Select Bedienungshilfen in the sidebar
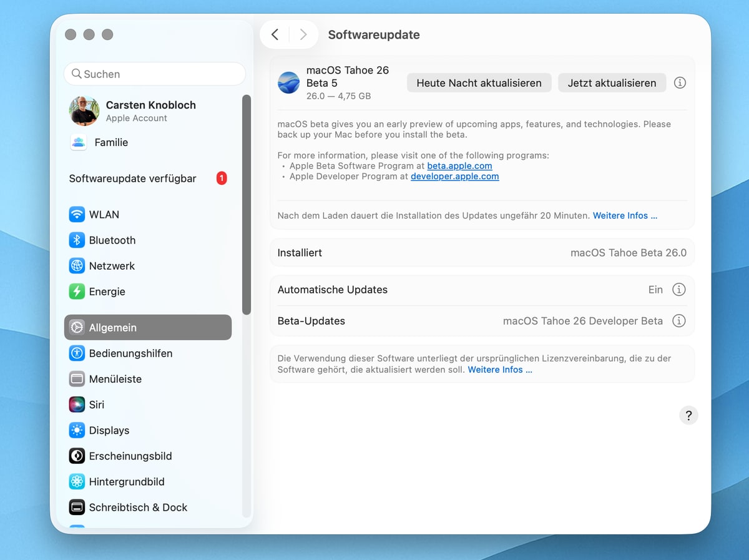 click(130, 353)
